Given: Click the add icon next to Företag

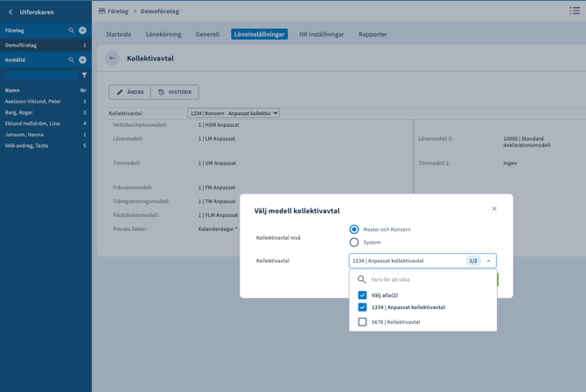Looking at the screenshot, I should click(x=82, y=31).
